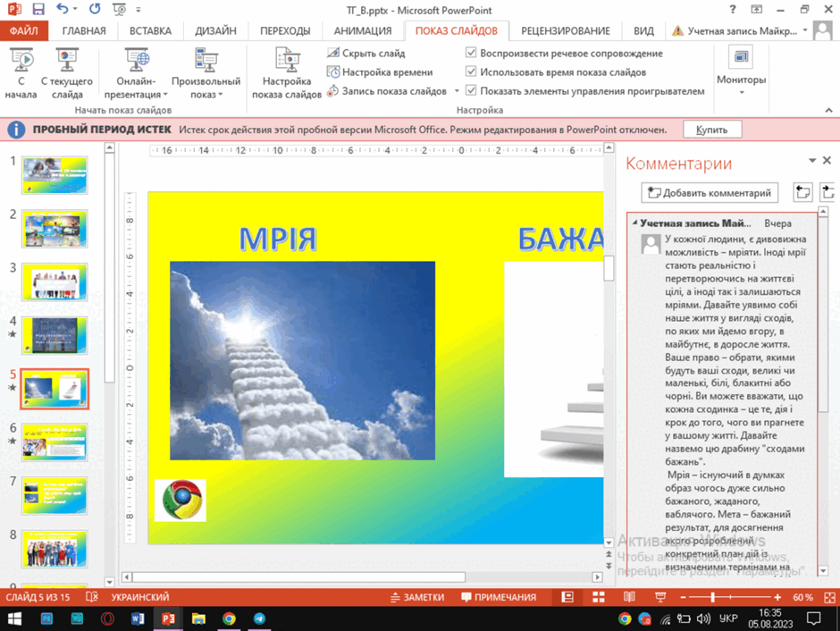Fit slide to current window icon

click(x=829, y=597)
